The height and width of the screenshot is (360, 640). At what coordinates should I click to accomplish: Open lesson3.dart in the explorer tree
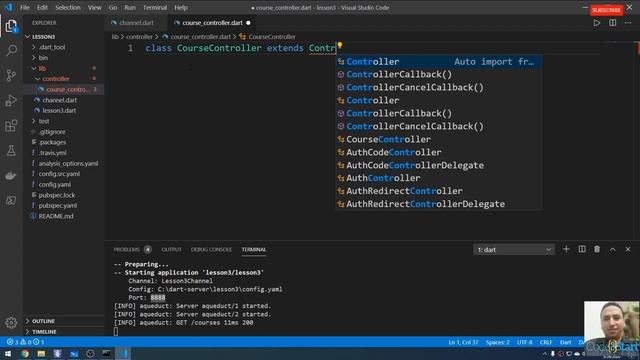coord(60,111)
